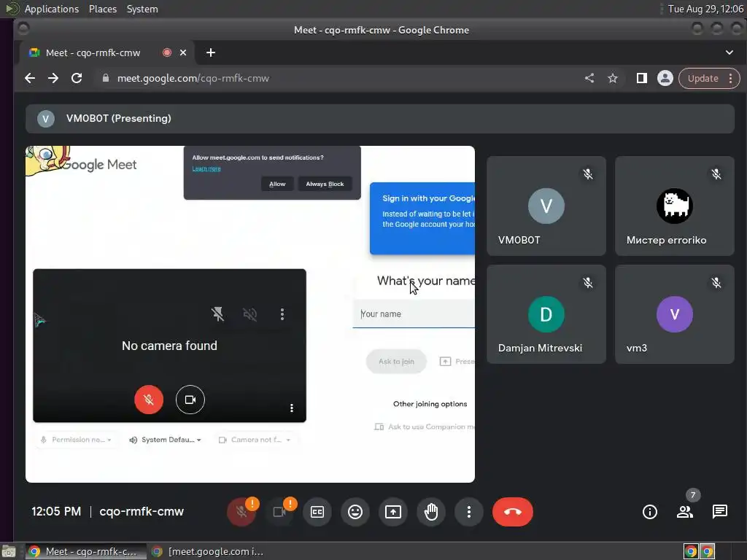Click meeting code cqo-rmfk-cmw text

point(142,511)
